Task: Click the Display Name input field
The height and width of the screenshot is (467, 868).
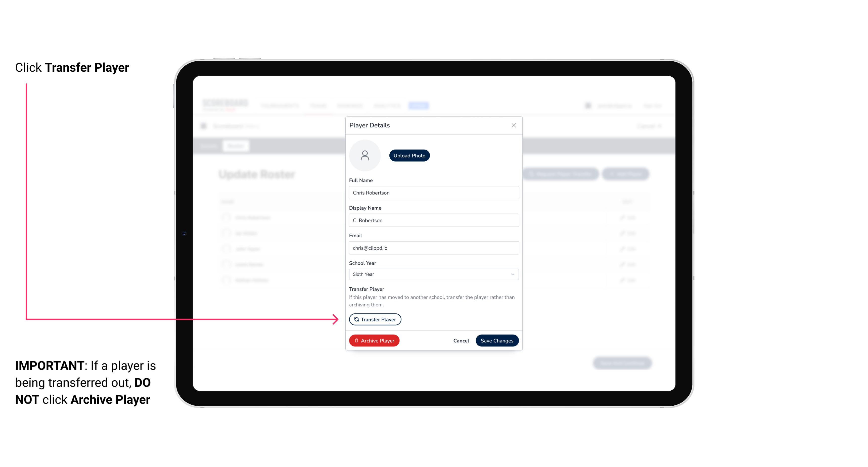Action: (433, 220)
